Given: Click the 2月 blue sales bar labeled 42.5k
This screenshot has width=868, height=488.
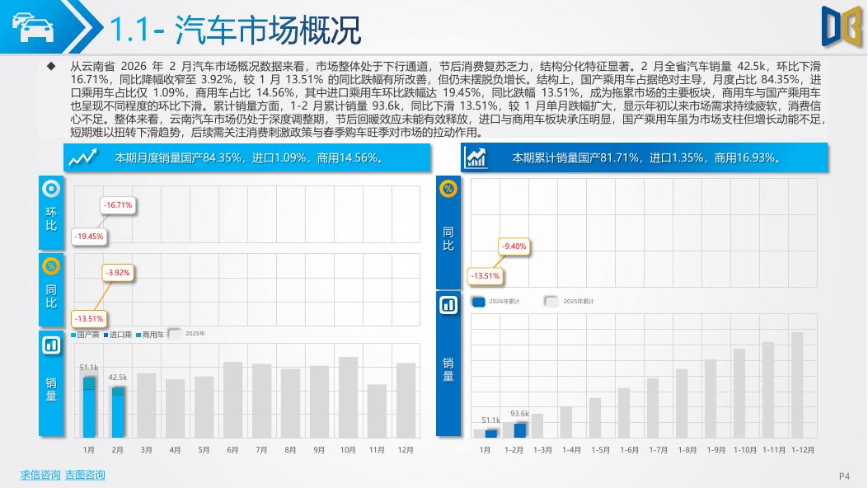Looking at the screenshot, I should pos(118,412).
